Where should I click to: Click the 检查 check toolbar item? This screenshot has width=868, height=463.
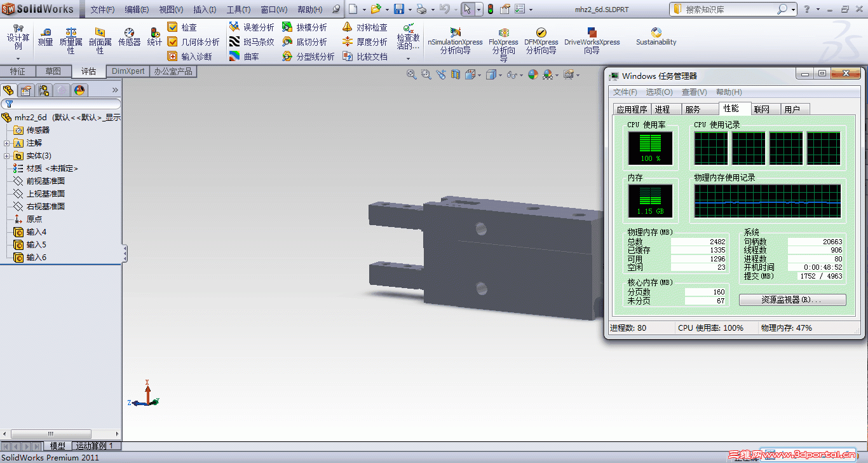pyautogui.click(x=182, y=27)
